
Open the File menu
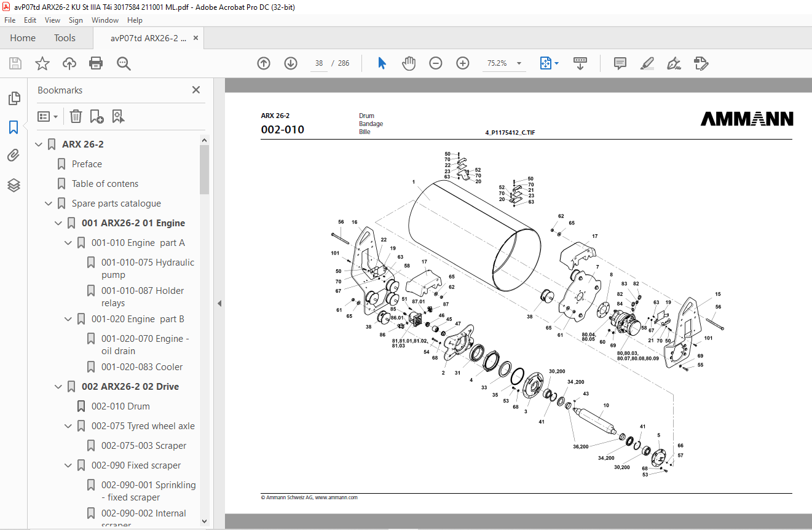(x=10, y=20)
